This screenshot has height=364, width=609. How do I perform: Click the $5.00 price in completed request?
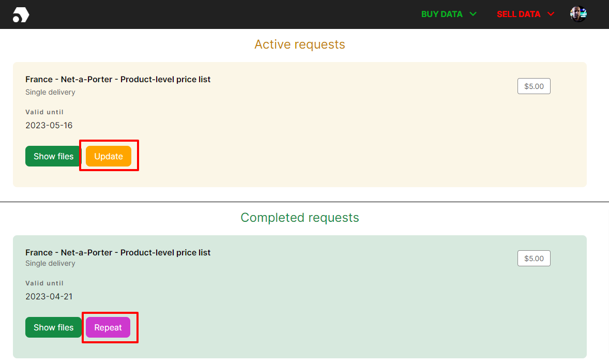[534, 259]
